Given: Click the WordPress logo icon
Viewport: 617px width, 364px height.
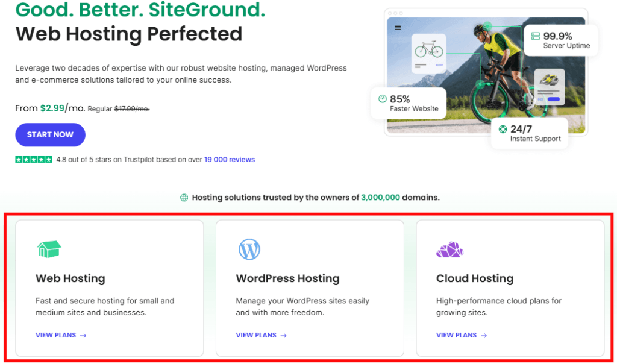Looking at the screenshot, I should 249,249.
